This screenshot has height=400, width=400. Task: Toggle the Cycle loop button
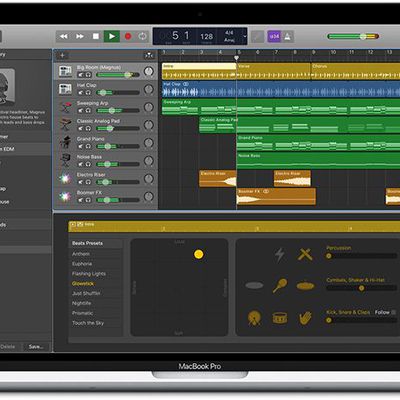(x=143, y=36)
